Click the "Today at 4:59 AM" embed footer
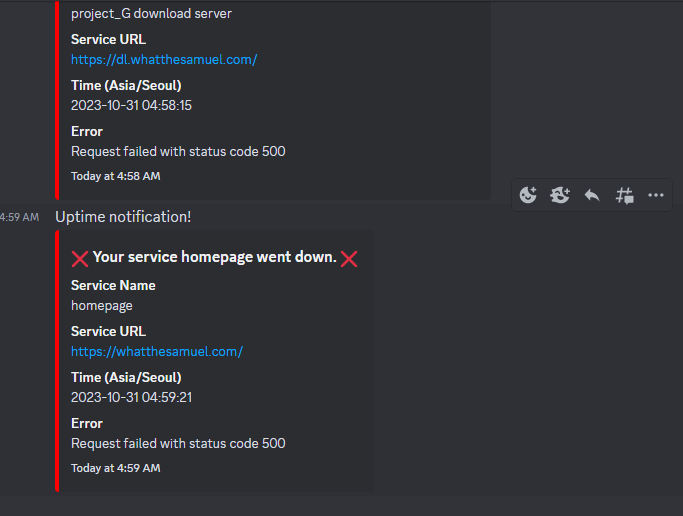The image size is (683, 516). 116,468
